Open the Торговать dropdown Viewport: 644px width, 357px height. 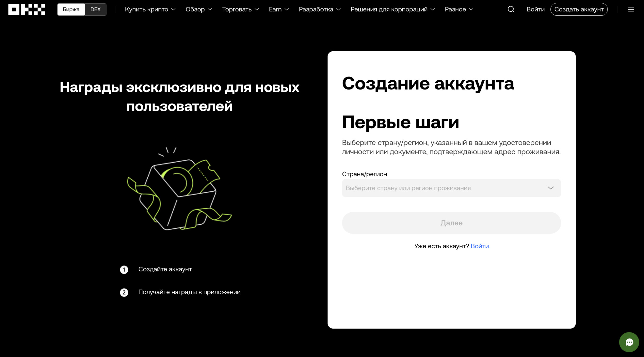click(240, 10)
